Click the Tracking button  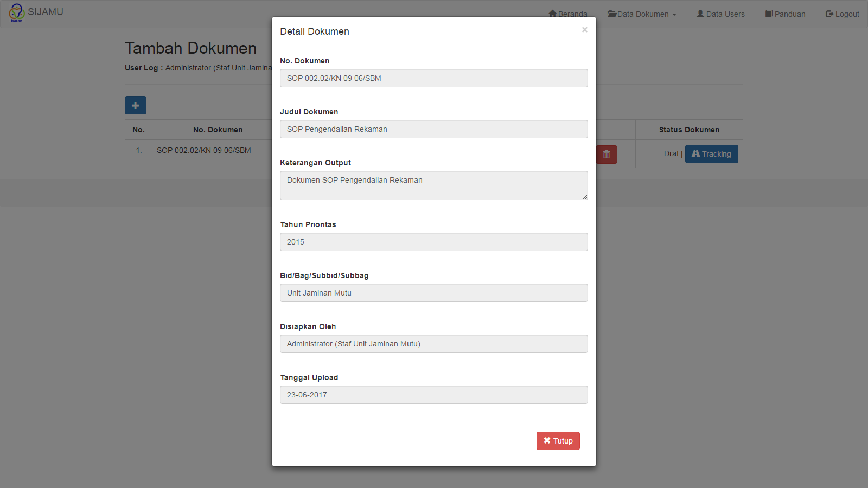pyautogui.click(x=712, y=154)
